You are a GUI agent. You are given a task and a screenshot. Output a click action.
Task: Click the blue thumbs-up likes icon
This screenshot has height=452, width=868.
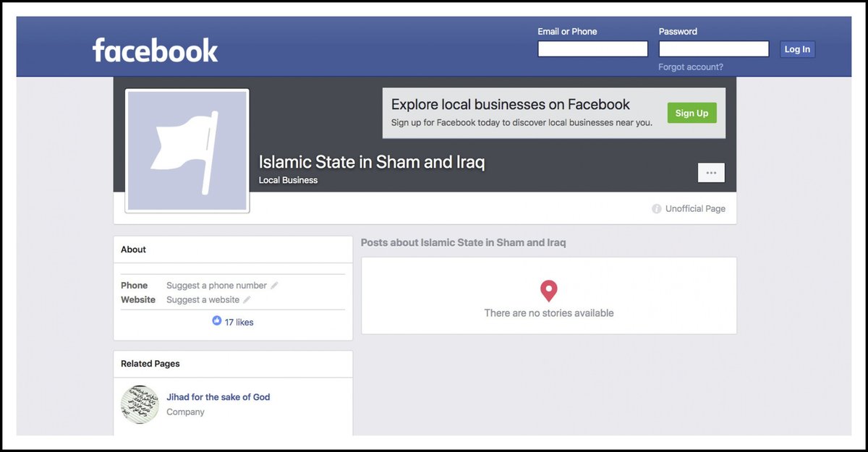coord(217,321)
